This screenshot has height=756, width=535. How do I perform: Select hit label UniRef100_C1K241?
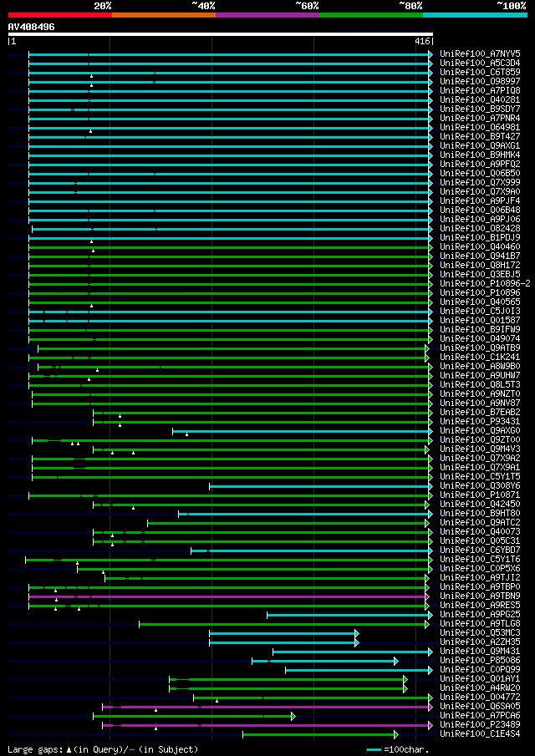pos(480,358)
